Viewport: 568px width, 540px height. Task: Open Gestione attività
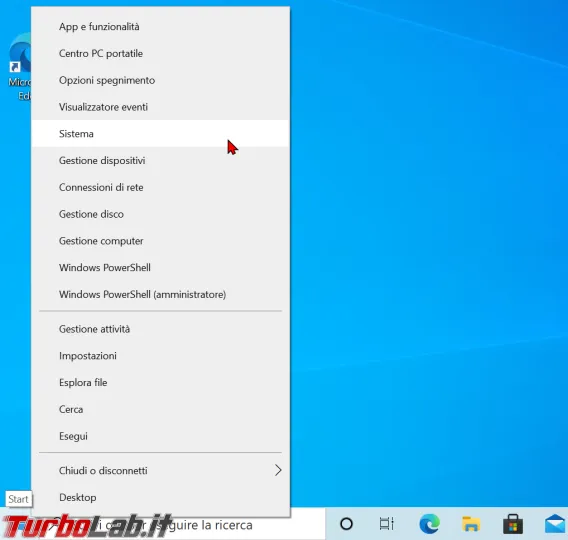[x=160, y=329]
